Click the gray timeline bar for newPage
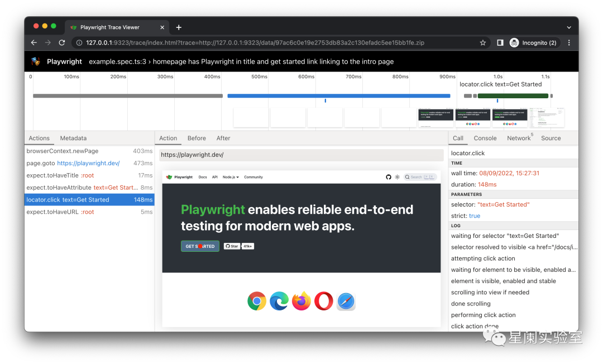The image size is (603, 364). 128,95
